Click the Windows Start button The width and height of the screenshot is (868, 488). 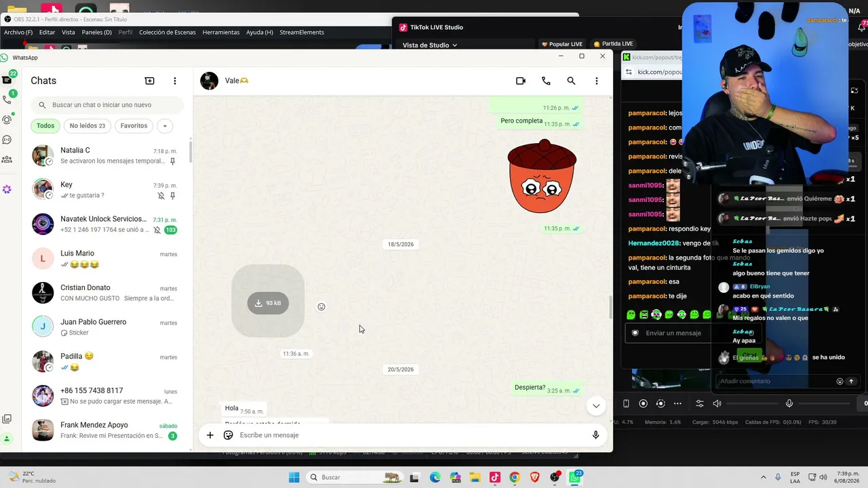294,477
